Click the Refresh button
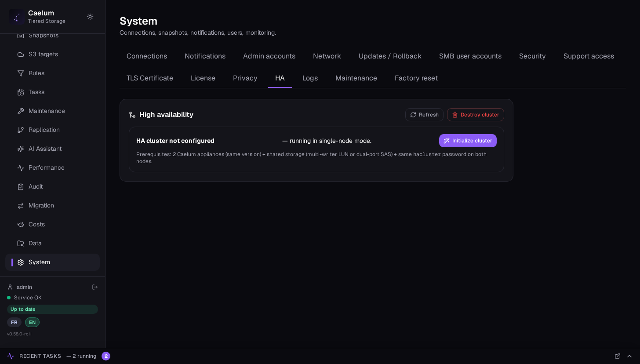 click(424, 115)
